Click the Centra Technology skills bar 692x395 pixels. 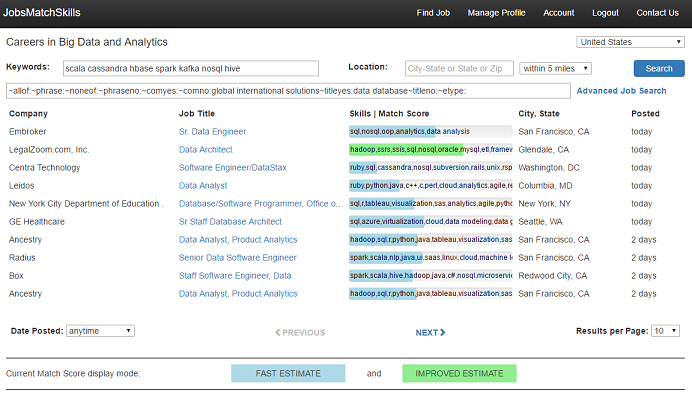coord(431,168)
